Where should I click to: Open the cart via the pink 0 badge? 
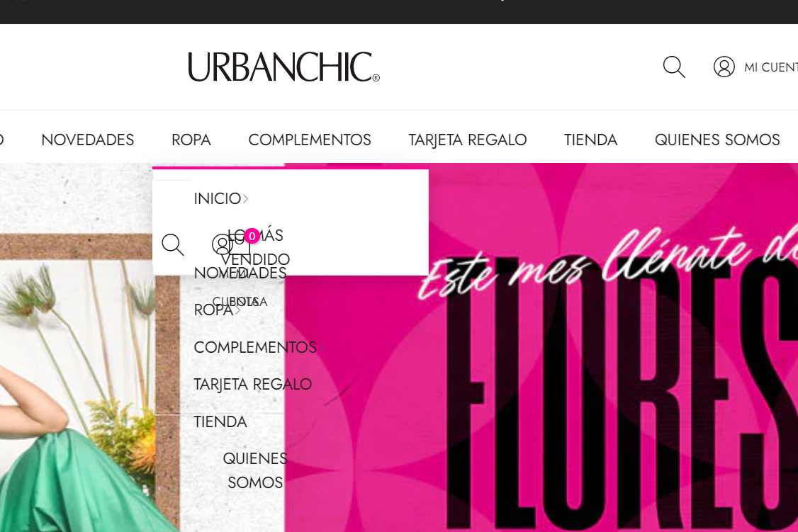pyautogui.click(x=252, y=236)
